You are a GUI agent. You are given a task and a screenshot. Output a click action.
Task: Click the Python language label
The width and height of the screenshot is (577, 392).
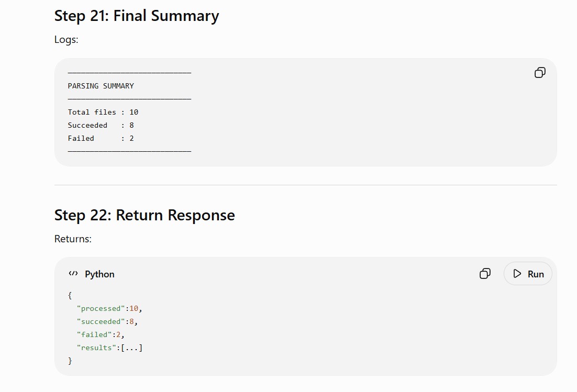point(99,274)
